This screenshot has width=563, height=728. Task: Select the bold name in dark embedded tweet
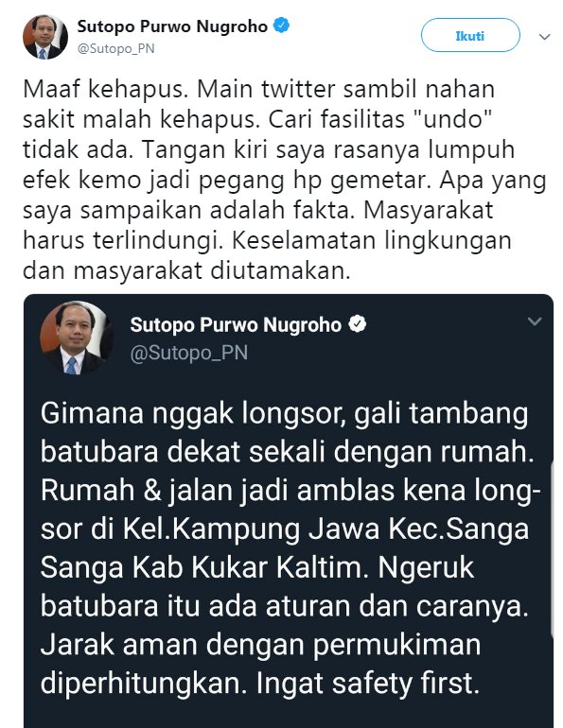[x=236, y=325]
